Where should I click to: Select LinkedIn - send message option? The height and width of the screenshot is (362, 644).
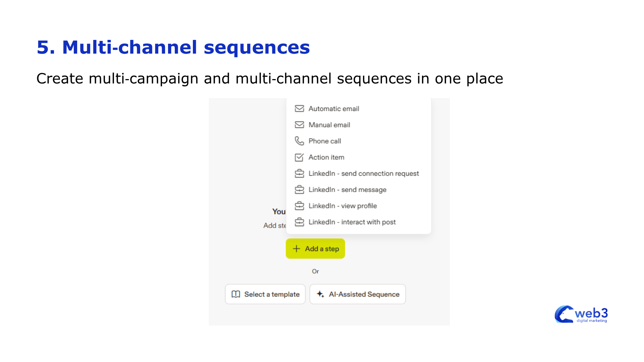347,190
